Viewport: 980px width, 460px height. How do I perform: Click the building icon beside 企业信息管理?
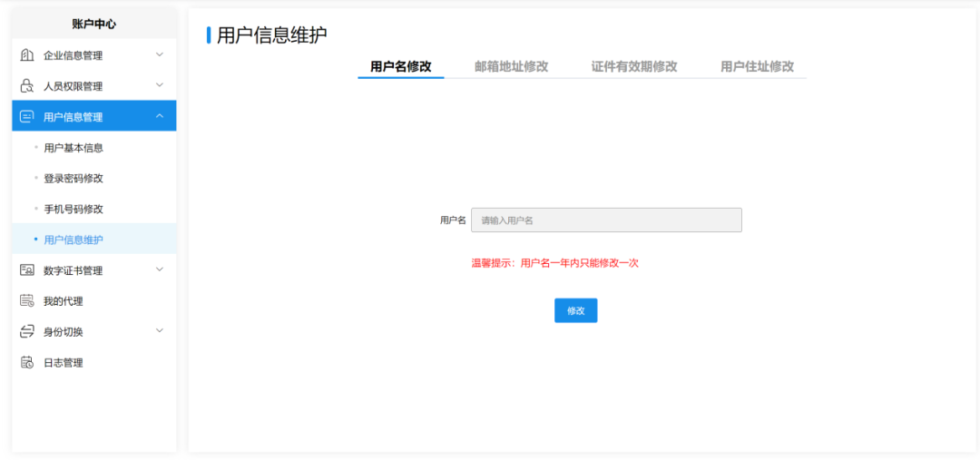tap(27, 55)
